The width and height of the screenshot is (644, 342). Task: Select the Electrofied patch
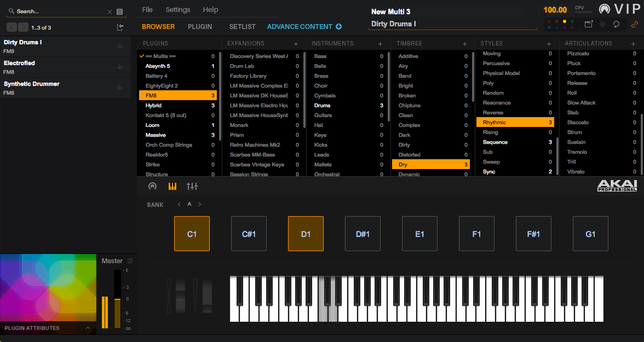point(66,67)
